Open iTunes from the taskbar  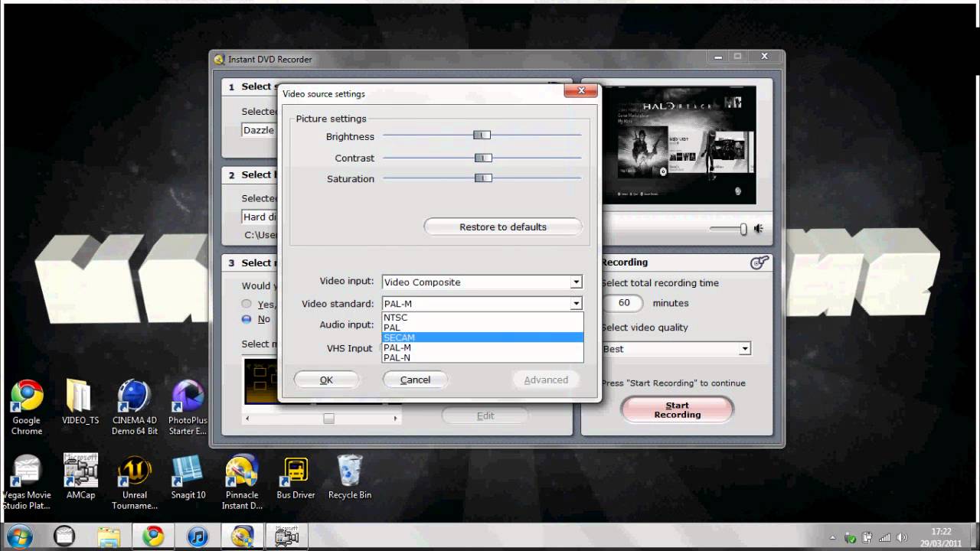(x=198, y=536)
